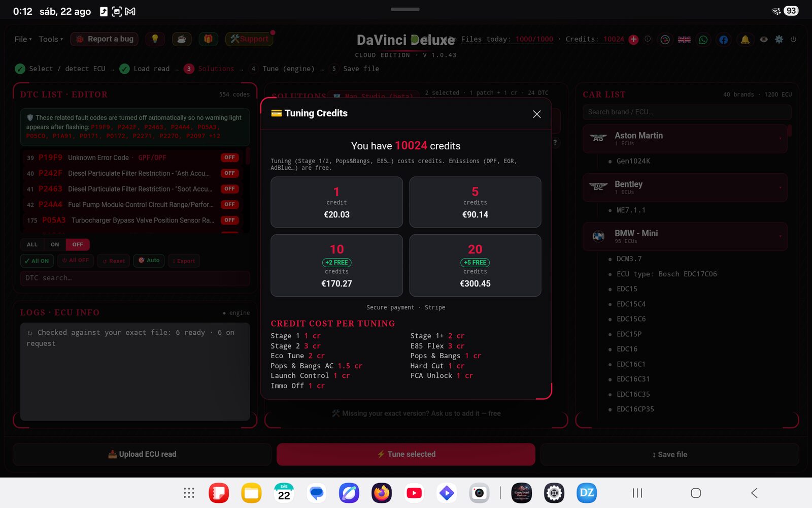Viewport: 812px width, 508px height.
Task: Select the OFF filter in DTC list
Action: tap(78, 244)
